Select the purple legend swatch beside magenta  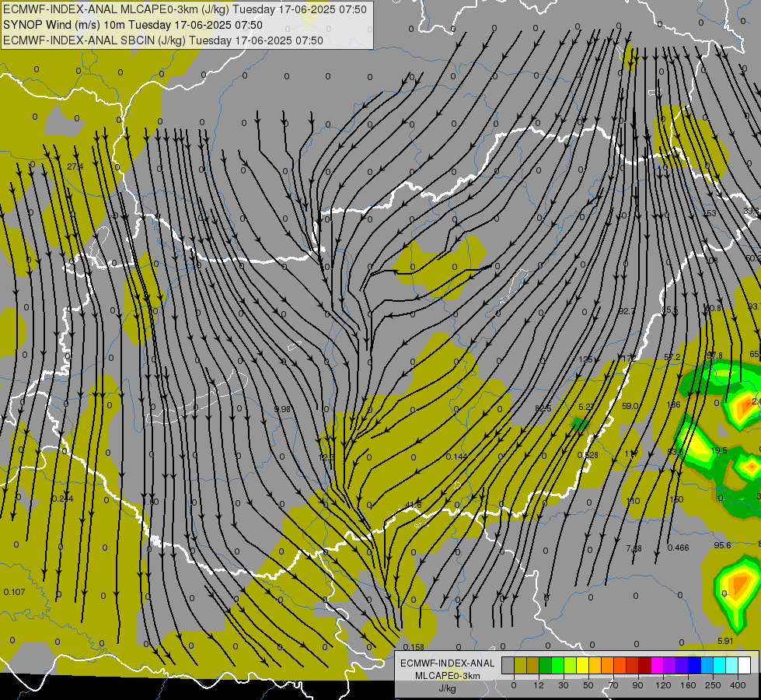tap(670, 666)
